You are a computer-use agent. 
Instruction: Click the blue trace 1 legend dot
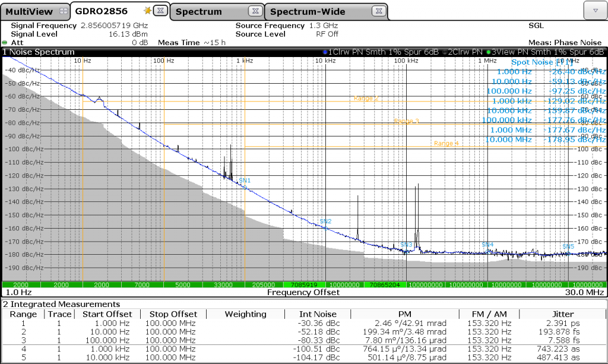coord(325,52)
